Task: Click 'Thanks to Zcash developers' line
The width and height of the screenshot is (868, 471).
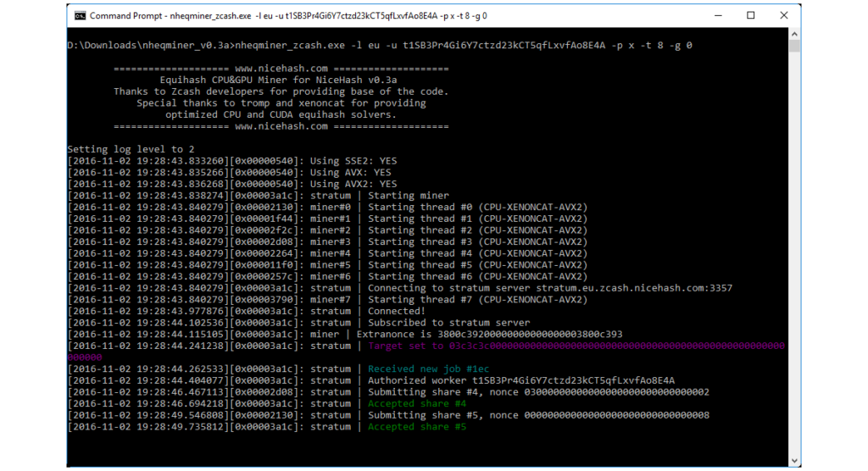Action: click(x=281, y=91)
